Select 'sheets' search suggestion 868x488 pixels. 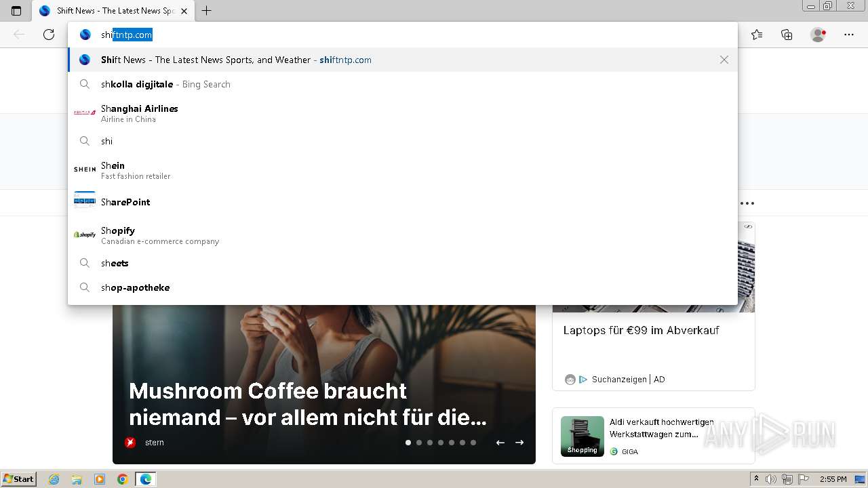403,263
